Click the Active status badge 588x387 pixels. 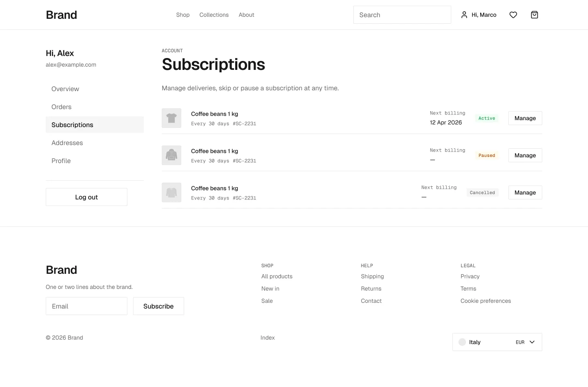pos(487,118)
